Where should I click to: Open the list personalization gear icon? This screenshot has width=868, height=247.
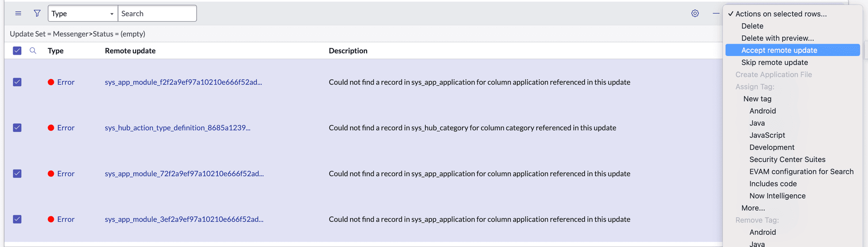695,14
